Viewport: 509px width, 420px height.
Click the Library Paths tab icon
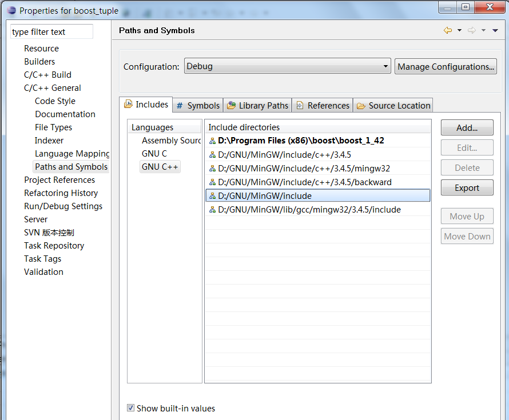pos(232,106)
